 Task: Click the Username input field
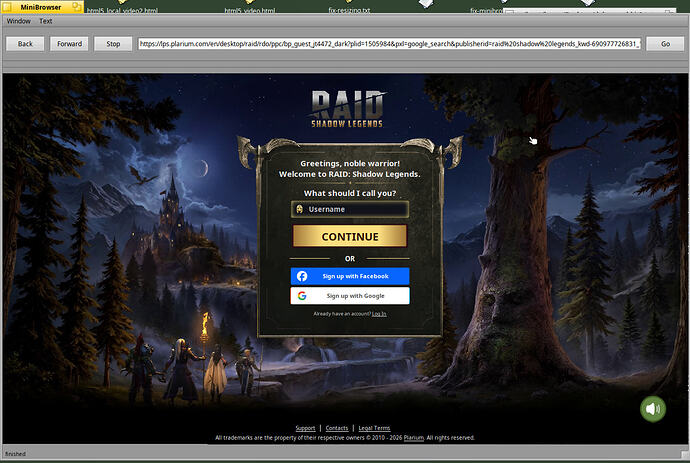[x=350, y=209]
